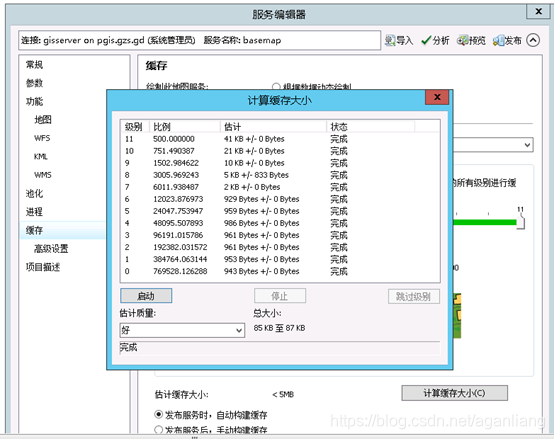Select the 根据数据动态绘制 radio button

pyautogui.click(x=276, y=87)
